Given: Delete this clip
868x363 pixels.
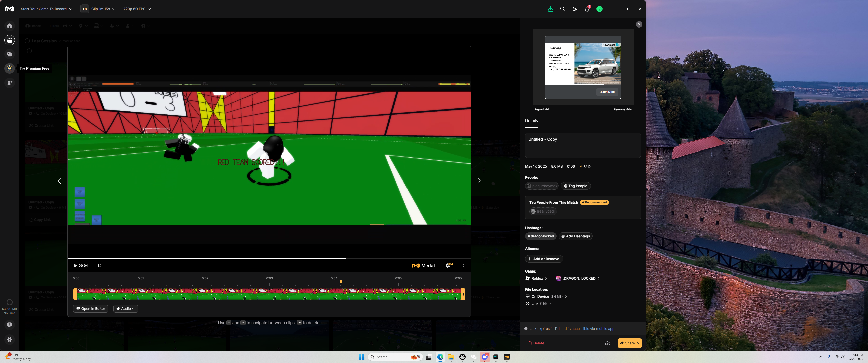Looking at the screenshot, I should pos(536,343).
